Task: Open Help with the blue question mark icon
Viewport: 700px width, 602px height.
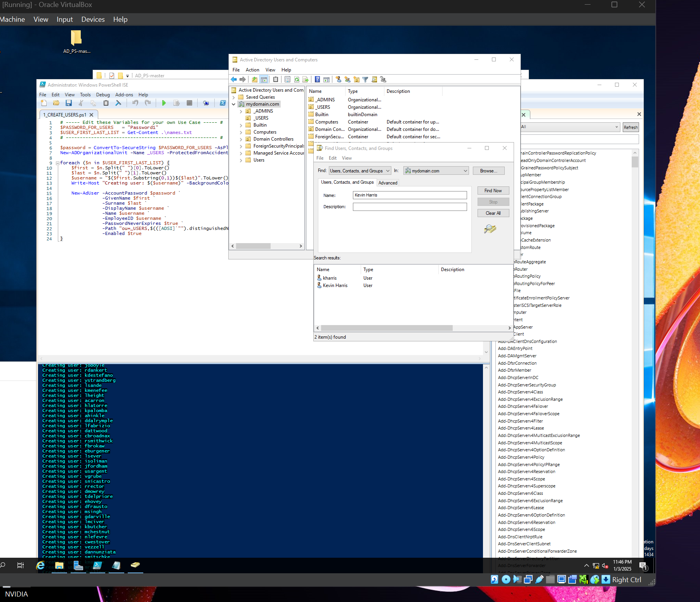Action: pos(318,79)
